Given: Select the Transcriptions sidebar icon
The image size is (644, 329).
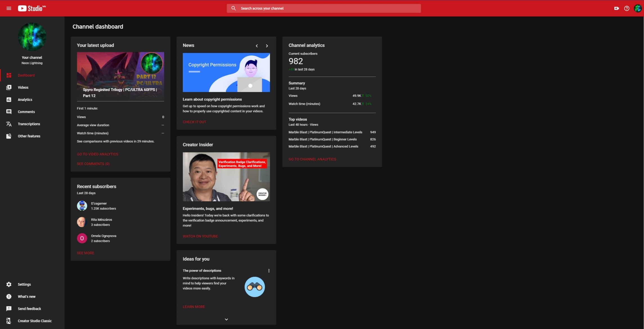Looking at the screenshot, I should click(x=9, y=124).
